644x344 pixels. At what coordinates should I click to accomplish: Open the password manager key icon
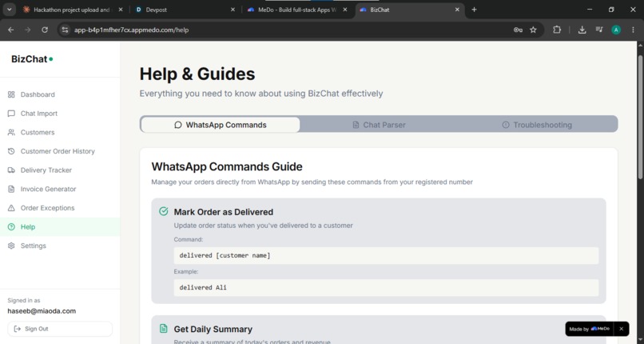click(518, 30)
